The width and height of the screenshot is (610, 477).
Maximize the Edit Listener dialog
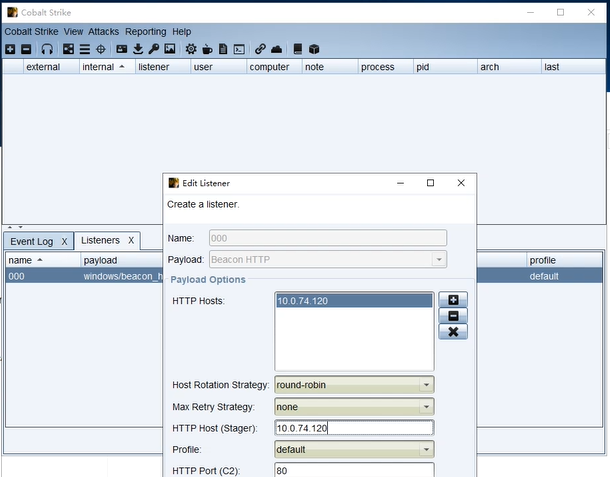pos(430,183)
